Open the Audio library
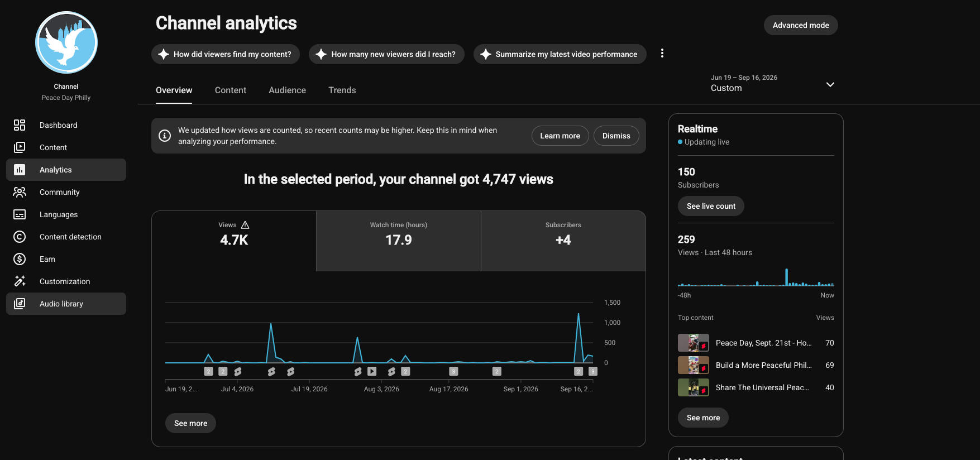 [66, 304]
